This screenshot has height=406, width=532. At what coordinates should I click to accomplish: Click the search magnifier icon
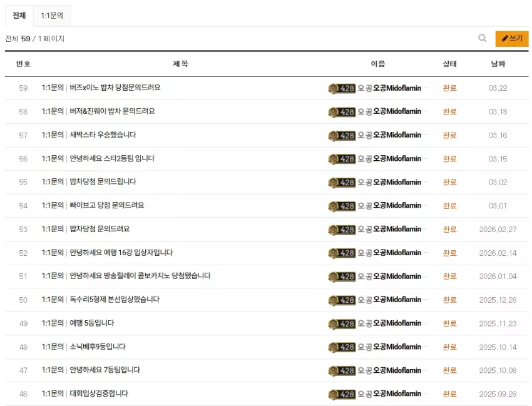[x=482, y=38]
